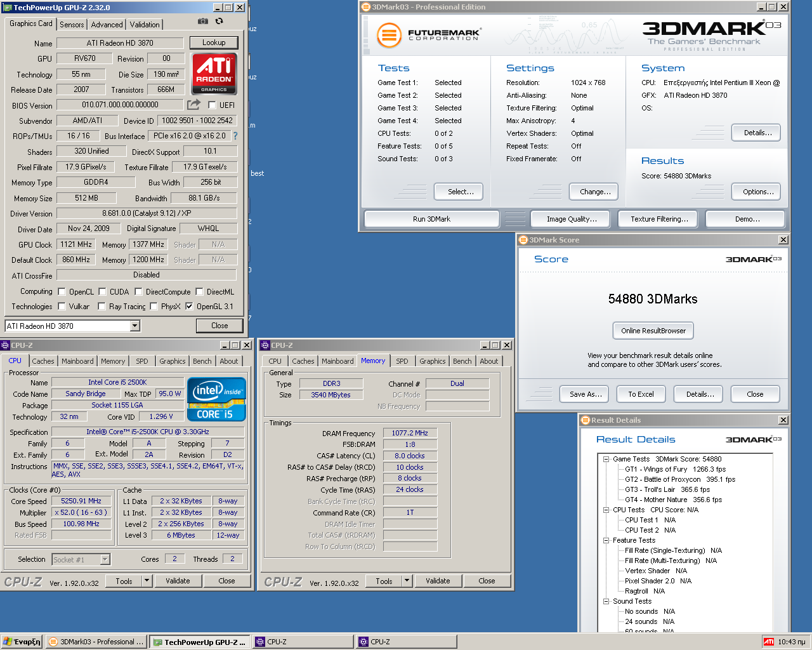Viewport: 812px width, 650px height.
Task: Click the Lookup button in GPU-Z
Action: [x=214, y=43]
